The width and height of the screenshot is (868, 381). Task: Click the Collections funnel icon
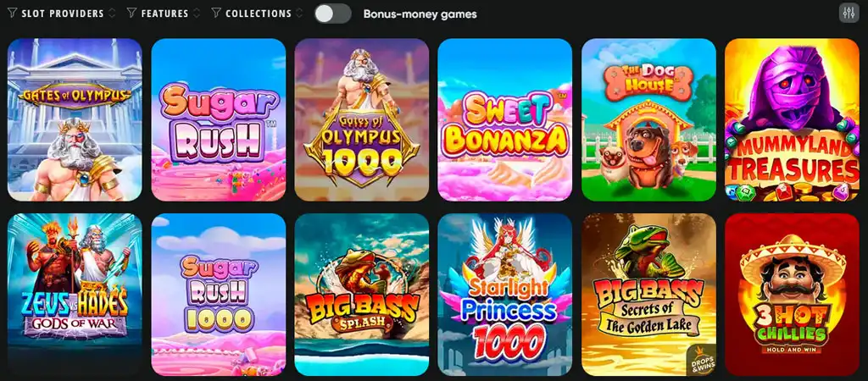pyautogui.click(x=216, y=14)
